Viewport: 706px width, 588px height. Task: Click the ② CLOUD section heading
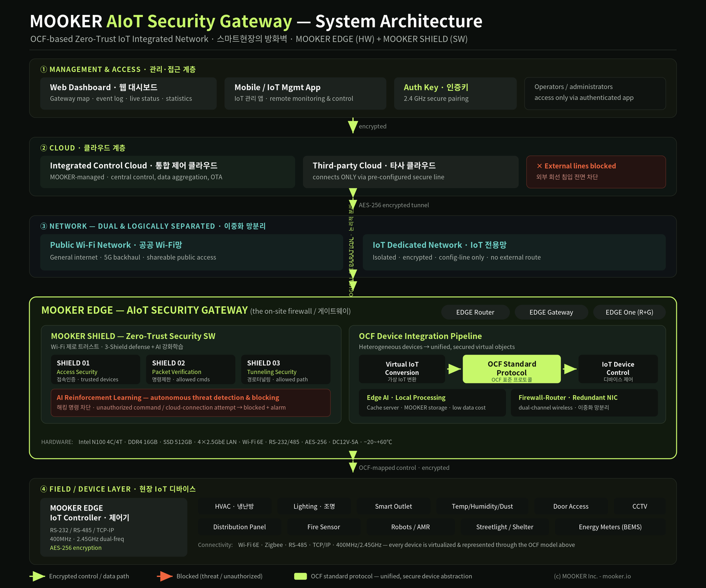click(83, 148)
